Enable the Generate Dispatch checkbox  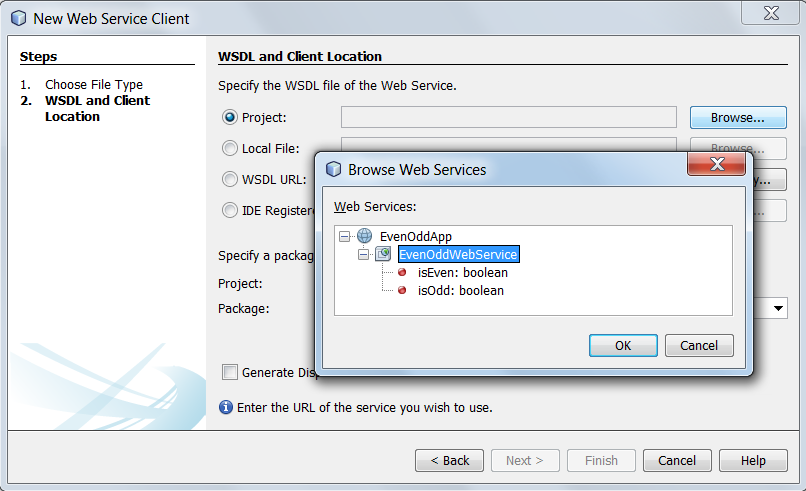[x=230, y=372]
